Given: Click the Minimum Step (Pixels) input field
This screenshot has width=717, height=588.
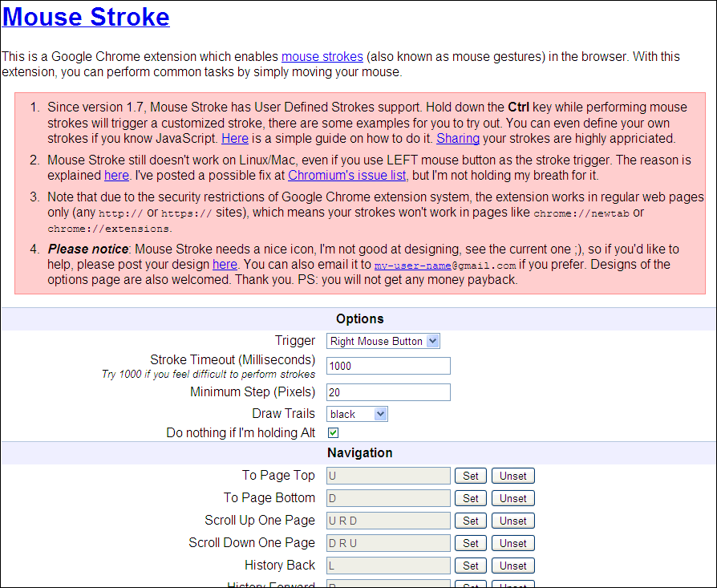Looking at the screenshot, I should 388,392.
